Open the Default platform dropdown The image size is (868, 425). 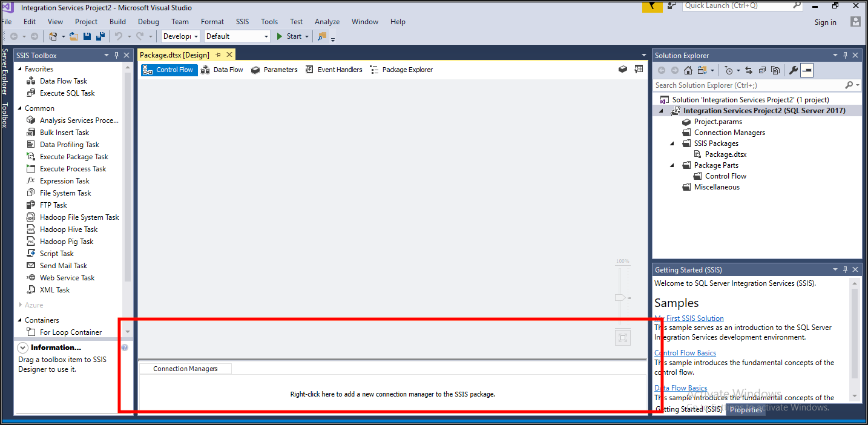[x=237, y=36]
